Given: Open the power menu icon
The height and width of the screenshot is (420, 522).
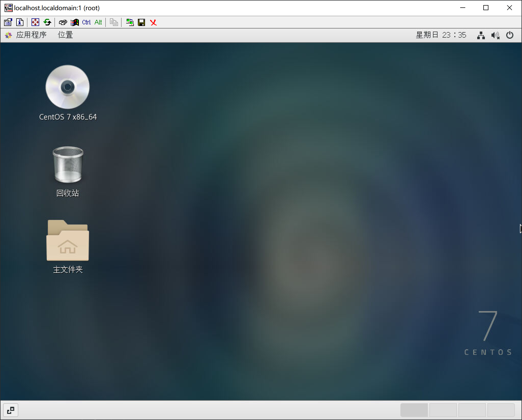Looking at the screenshot, I should click(x=510, y=35).
